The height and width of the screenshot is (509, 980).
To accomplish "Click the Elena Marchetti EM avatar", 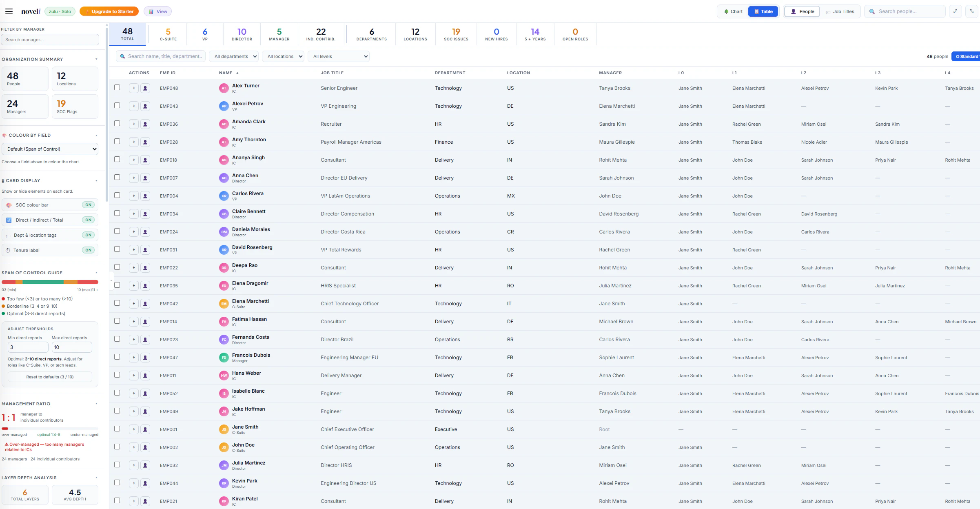I will tap(224, 304).
